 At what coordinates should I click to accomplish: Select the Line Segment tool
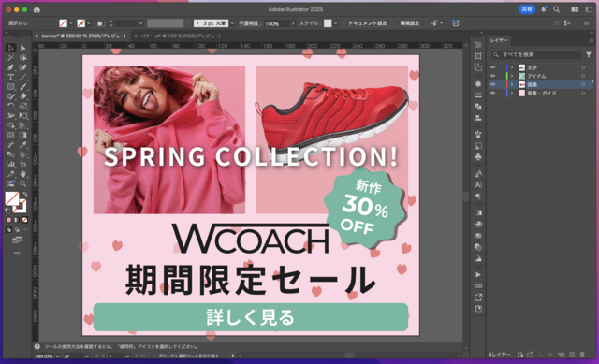[22, 77]
